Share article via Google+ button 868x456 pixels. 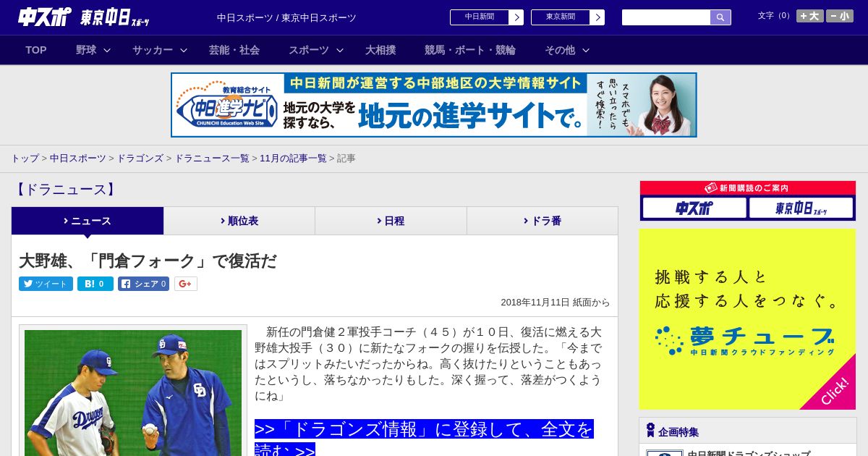pyautogui.click(x=185, y=284)
